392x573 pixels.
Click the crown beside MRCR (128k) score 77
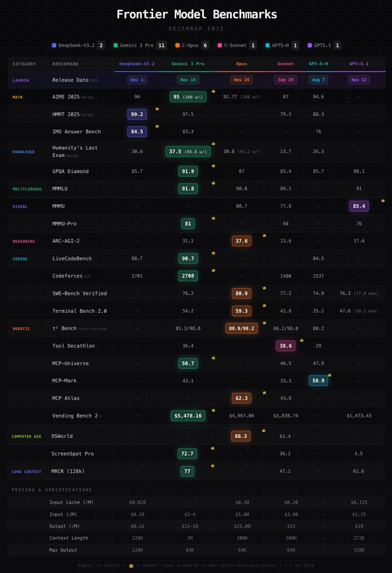tap(212, 466)
